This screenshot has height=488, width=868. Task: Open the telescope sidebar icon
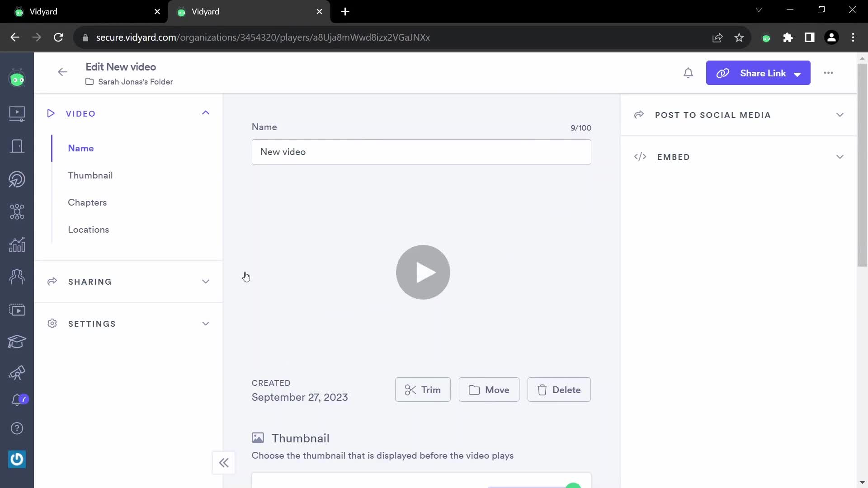17,373
